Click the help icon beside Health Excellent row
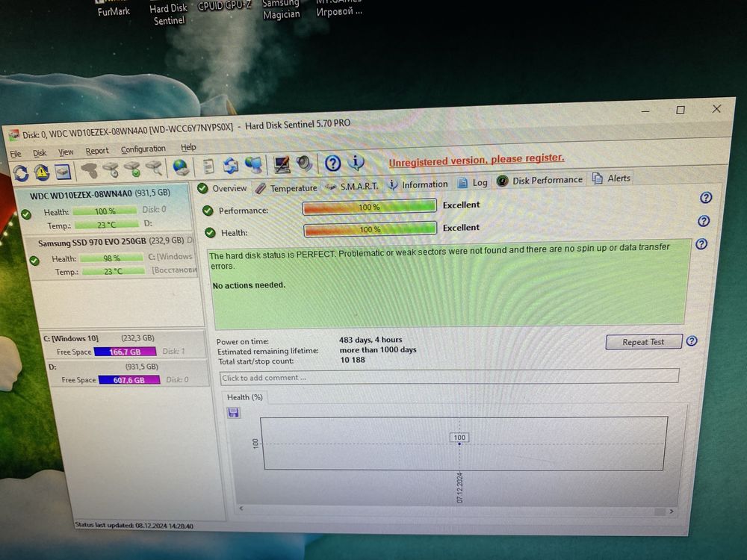 [704, 221]
